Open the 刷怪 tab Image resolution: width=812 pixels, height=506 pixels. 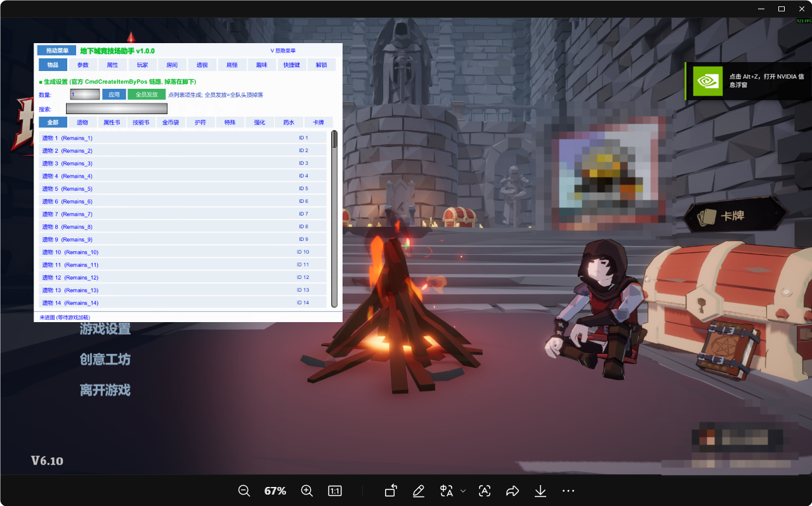232,65
